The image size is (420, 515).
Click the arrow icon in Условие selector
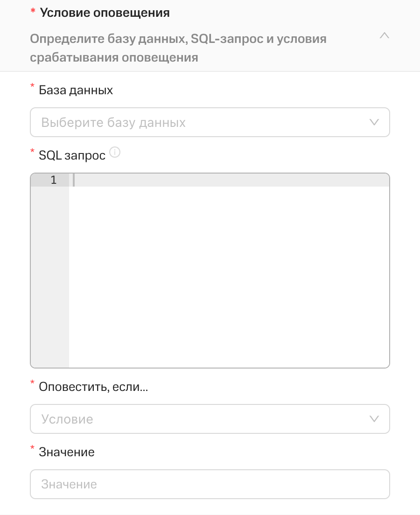point(374,419)
